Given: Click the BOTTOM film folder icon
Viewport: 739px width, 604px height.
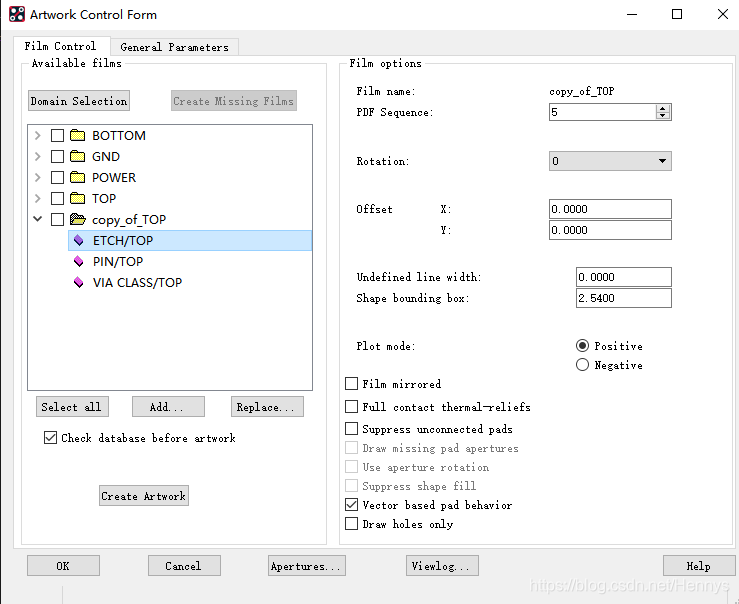Looking at the screenshot, I should click(x=77, y=136).
